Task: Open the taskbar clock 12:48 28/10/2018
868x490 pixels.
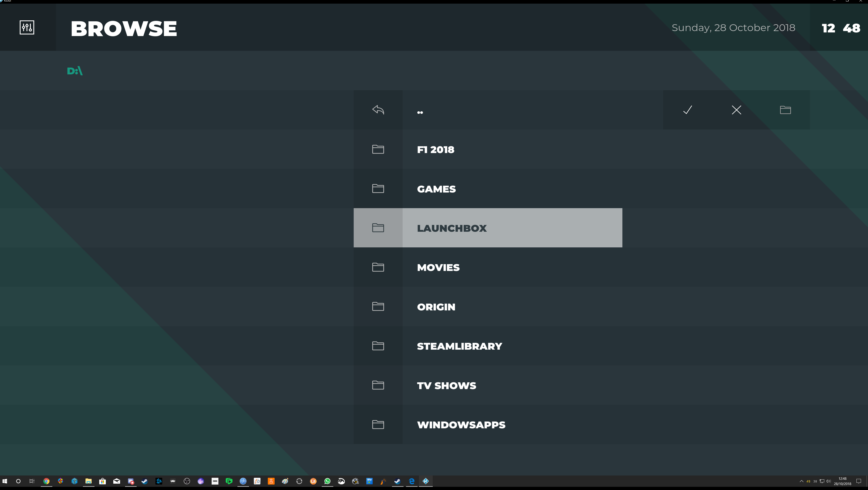Action: (842, 481)
